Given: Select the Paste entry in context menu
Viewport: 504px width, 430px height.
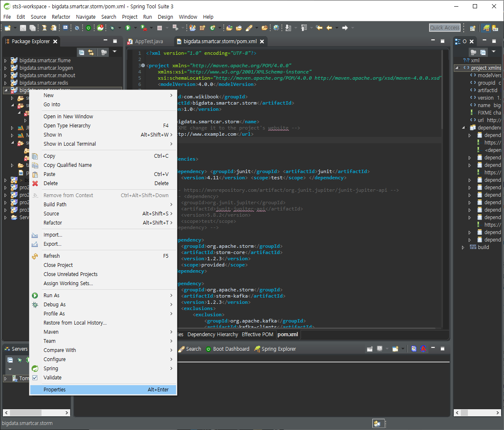Looking at the screenshot, I should [x=103, y=174].
